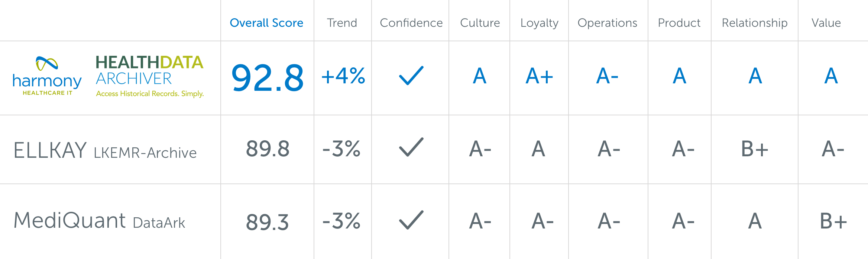The height and width of the screenshot is (259, 868).
Task: Click the Product column header
Action: 679,23
